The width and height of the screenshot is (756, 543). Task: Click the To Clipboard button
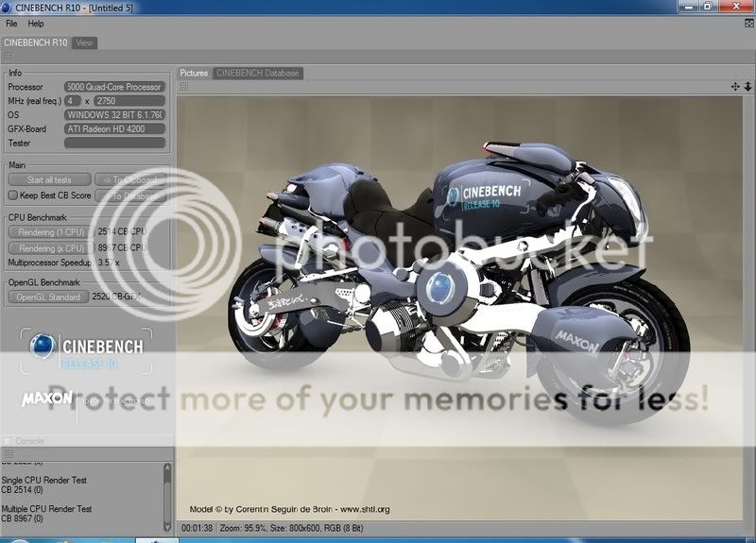point(130,179)
